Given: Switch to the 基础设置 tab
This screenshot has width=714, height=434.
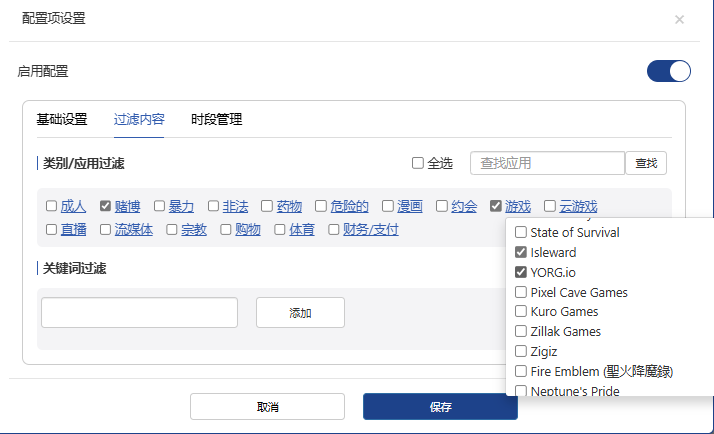Looking at the screenshot, I should [x=62, y=120].
